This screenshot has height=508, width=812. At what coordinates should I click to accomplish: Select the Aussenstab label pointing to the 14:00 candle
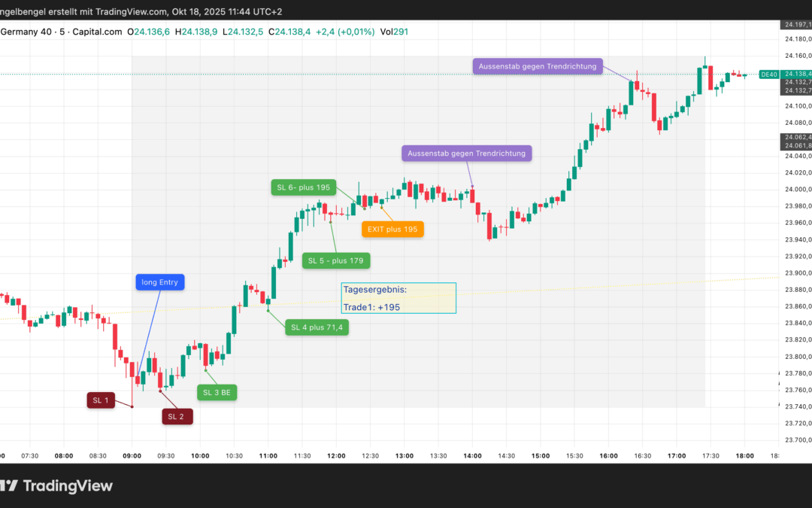pos(466,154)
